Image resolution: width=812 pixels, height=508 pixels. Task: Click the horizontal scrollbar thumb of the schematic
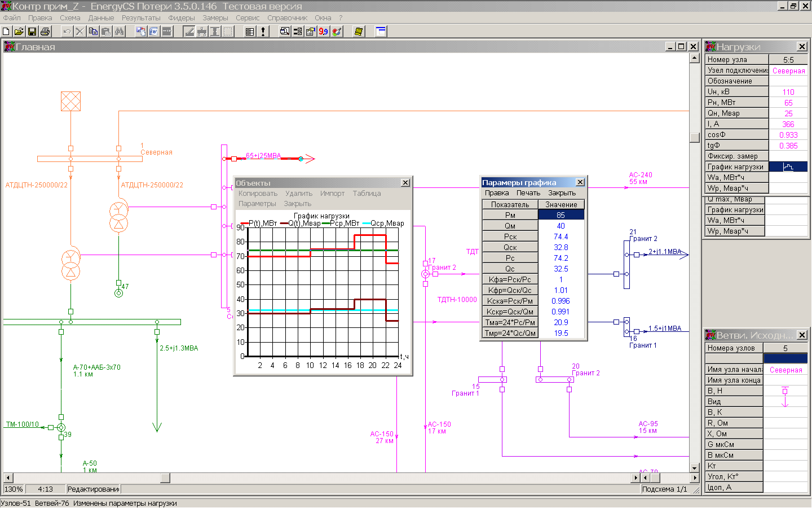pos(165,478)
